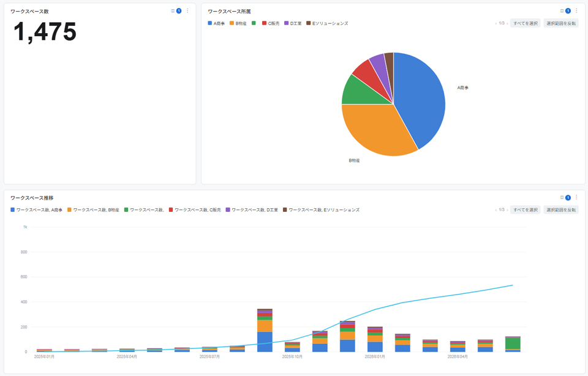Screen dimensions: 588x376
Task: Toggle A商事 legend item in pie chart
Action: click(216, 23)
